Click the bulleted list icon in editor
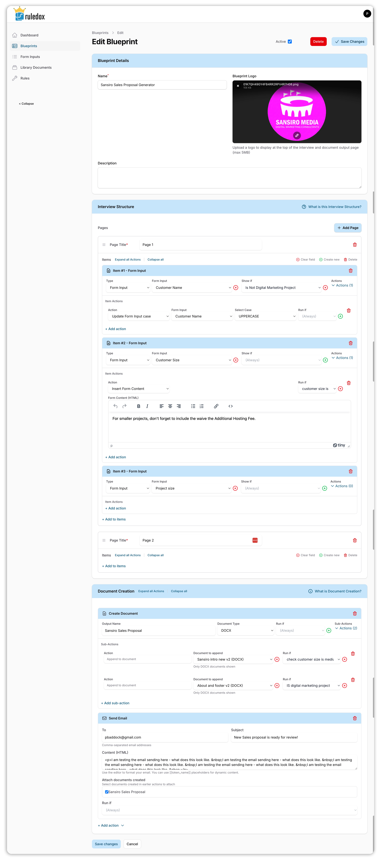This screenshot has height=868, width=383. click(x=193, y=406)
